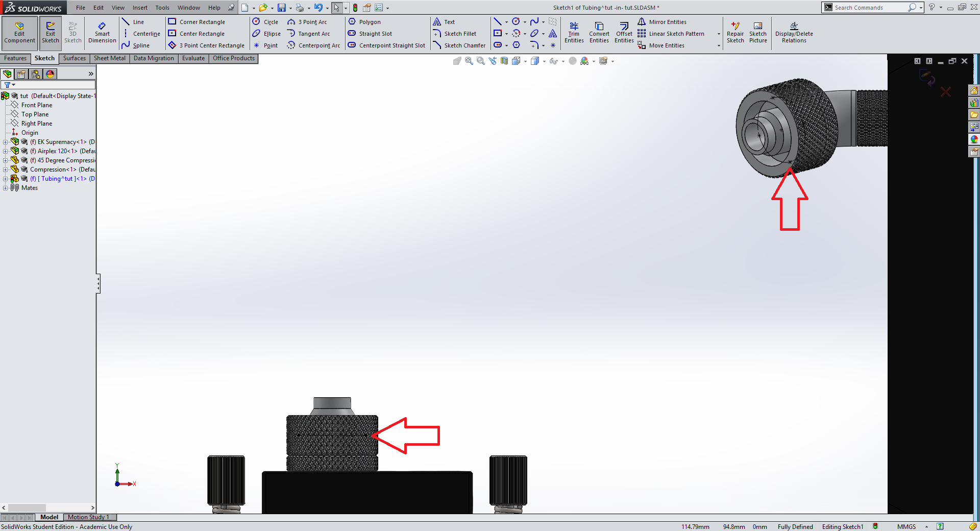
Task: Open Linear Sketch Pattern tool
Action: (x=671, y=34)
